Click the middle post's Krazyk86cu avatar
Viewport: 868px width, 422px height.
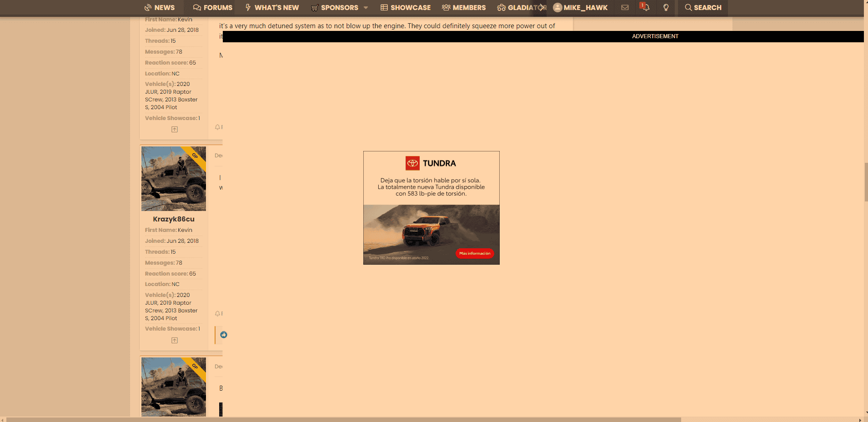point(174,179)
